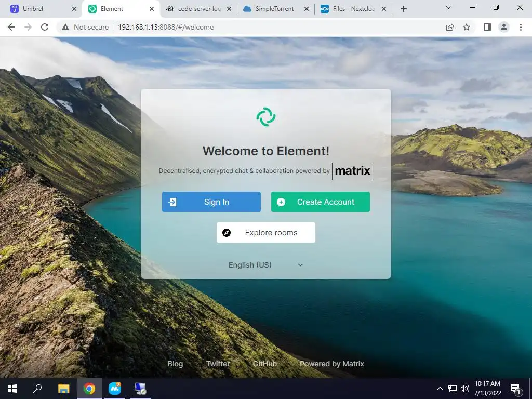Minimize the Chrome window
The image size is (532, 399).
coord(472,7)
